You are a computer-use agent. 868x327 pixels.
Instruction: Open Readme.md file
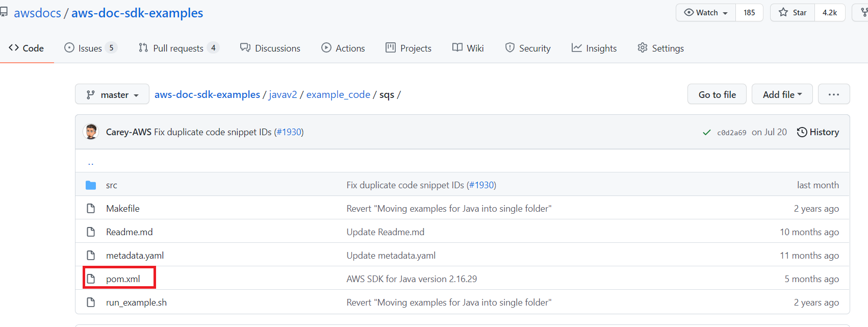click(130, 232)
